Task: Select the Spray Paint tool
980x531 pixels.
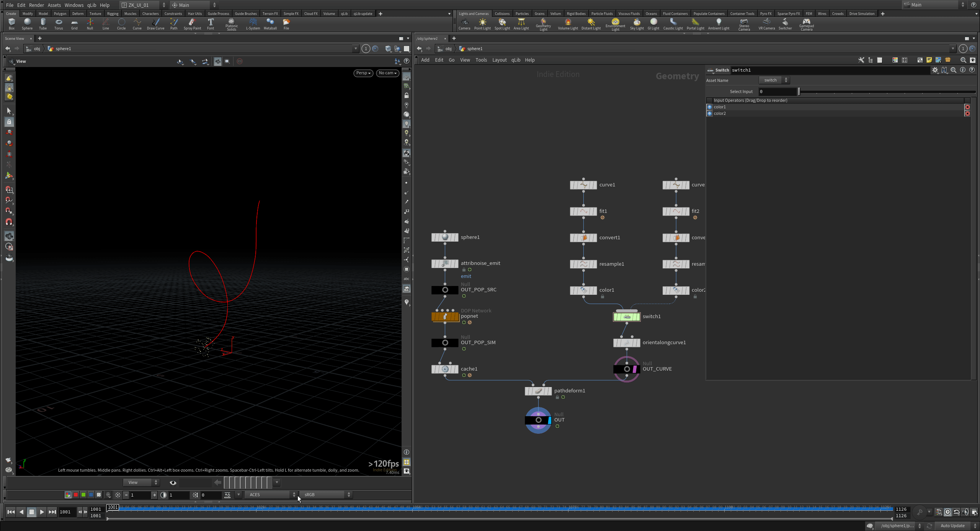Action: pyautogui.click(x=192, y=24)
